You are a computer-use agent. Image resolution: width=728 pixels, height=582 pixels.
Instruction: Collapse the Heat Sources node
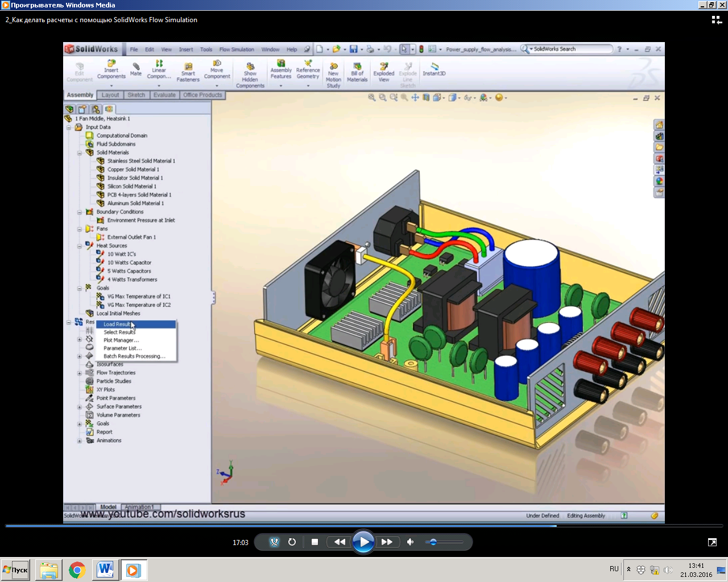tap(80, 246)
